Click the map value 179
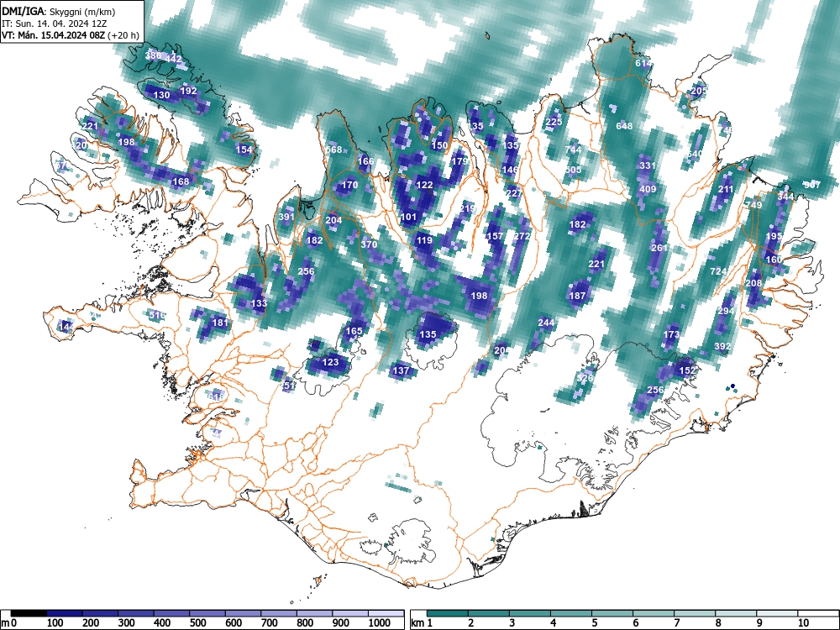This screenshot has height=630, width=840. pos(459,161)
